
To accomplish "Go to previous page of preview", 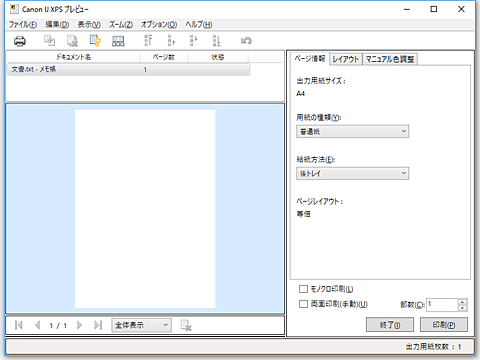I will (38, 325).
